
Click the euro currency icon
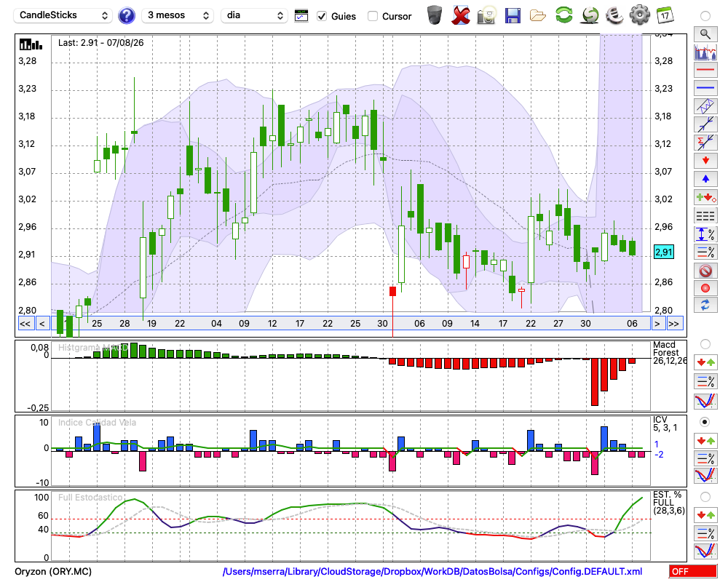[x=614, y=15]
